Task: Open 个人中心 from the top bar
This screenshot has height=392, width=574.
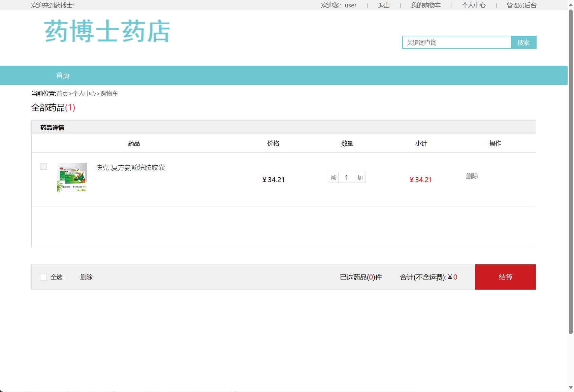Action: tap(474, 5)
